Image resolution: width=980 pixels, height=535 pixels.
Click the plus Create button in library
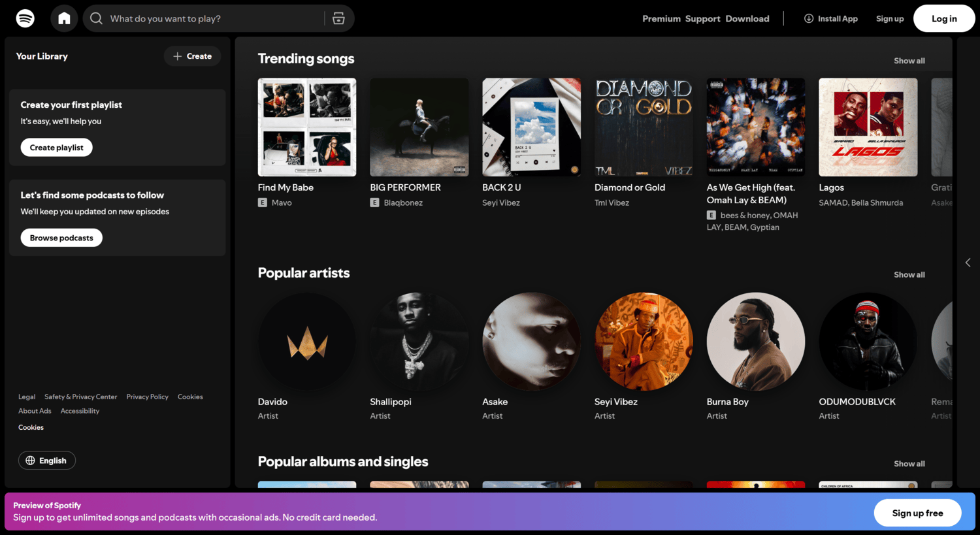click(192, 56)
